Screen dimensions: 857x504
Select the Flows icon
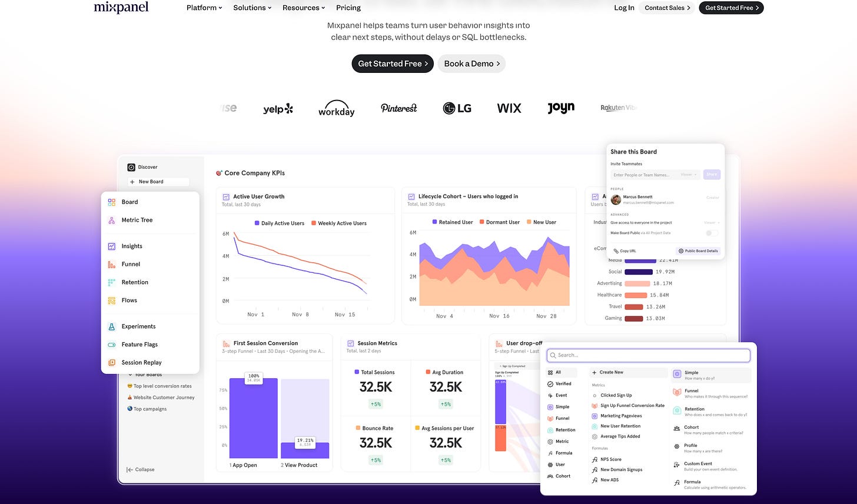click(112, 301)
